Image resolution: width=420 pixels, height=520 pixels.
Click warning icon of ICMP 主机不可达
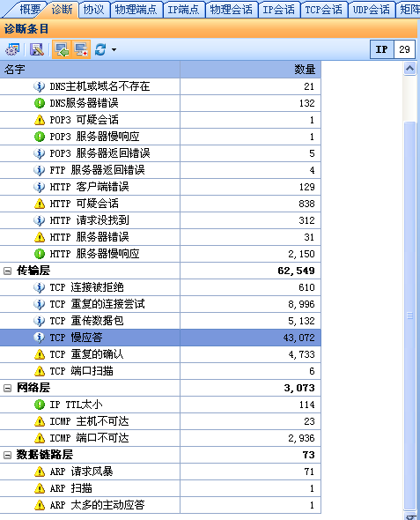[x=40, y=421]
